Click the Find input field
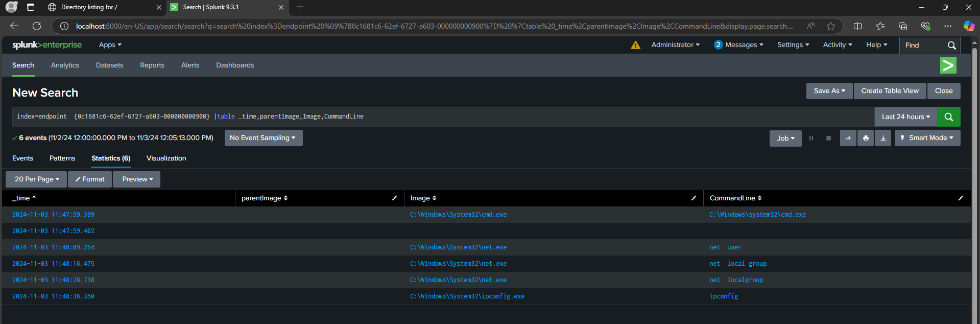 coord(923,45)
